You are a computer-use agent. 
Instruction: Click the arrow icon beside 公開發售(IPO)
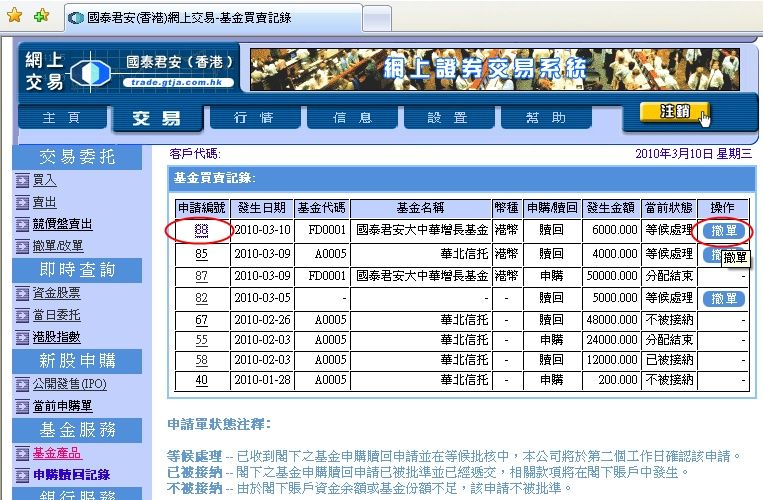coord(22,385)
